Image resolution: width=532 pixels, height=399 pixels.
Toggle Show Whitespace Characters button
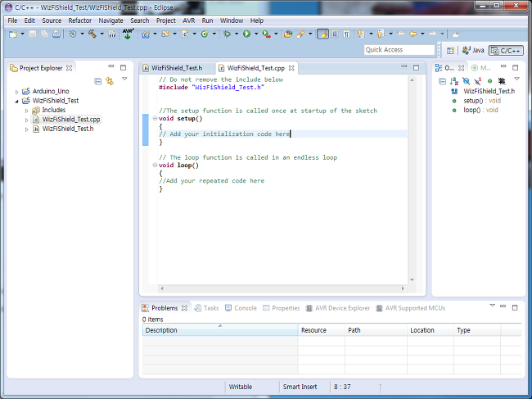click(346, 34)
